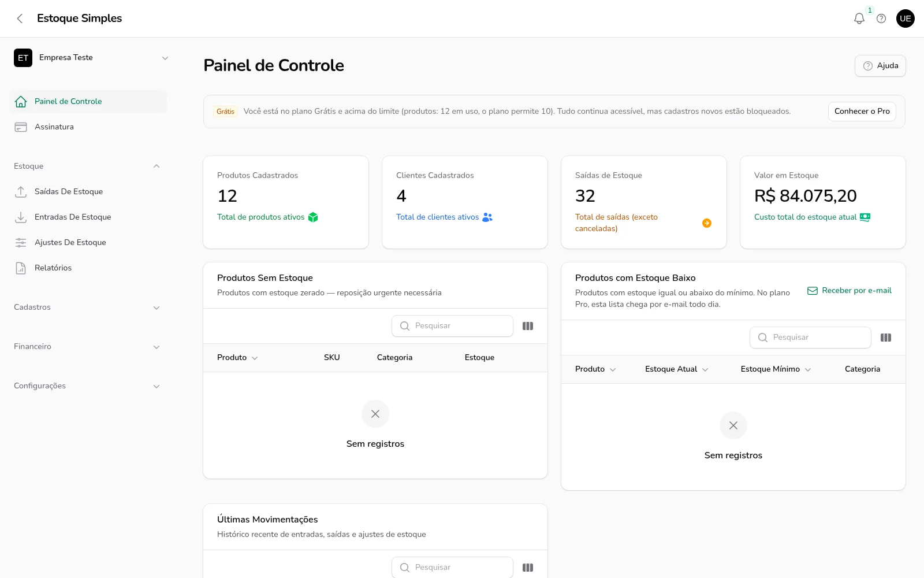Click the Grátis plan badge
This screenshot has width=924, height=578.
(x=225, y=112)
